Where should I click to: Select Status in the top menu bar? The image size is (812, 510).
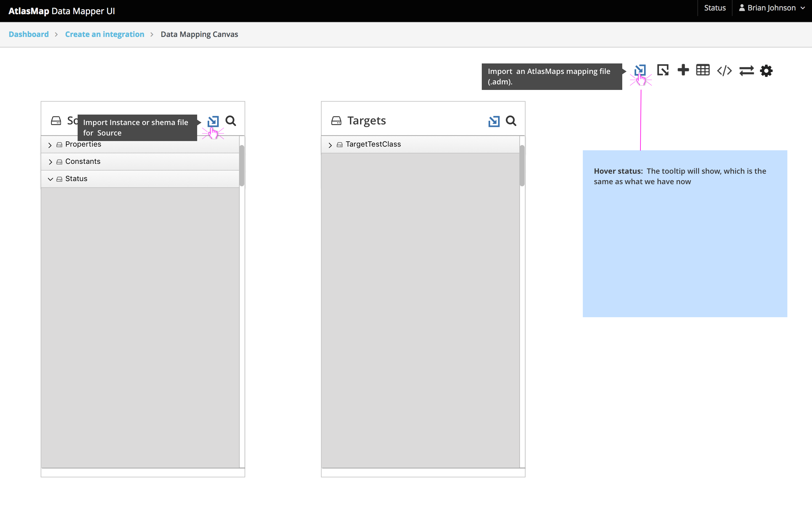tap(715, 7)
